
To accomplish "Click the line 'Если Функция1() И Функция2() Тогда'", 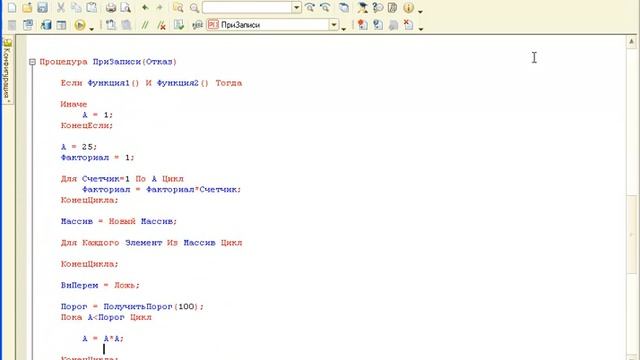I will (x=151, y=83).
